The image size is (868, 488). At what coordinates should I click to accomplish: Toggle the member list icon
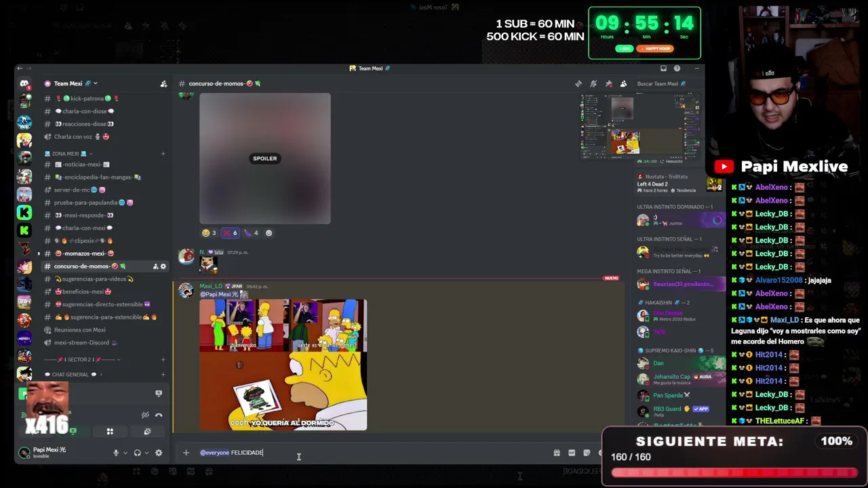point(623,84)
